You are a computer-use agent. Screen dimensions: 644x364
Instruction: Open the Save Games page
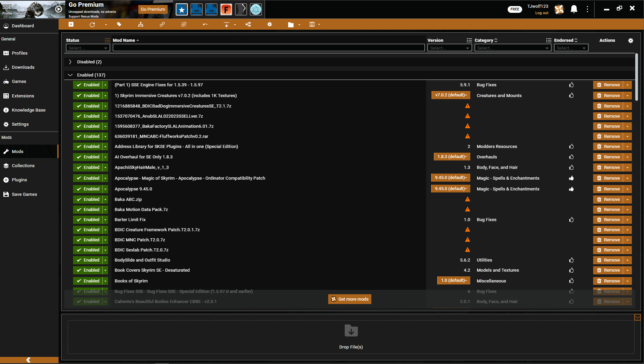click(29, 194)
